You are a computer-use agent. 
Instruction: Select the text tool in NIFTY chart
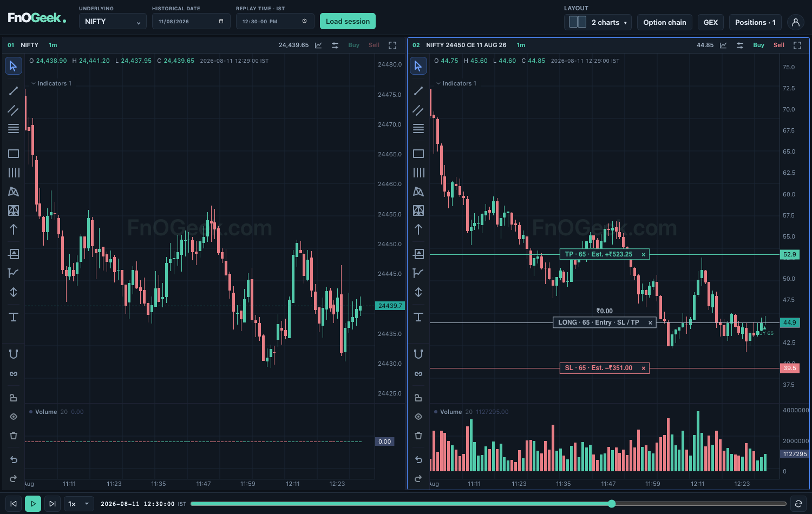pyautogui.click(x=14, y=317)
